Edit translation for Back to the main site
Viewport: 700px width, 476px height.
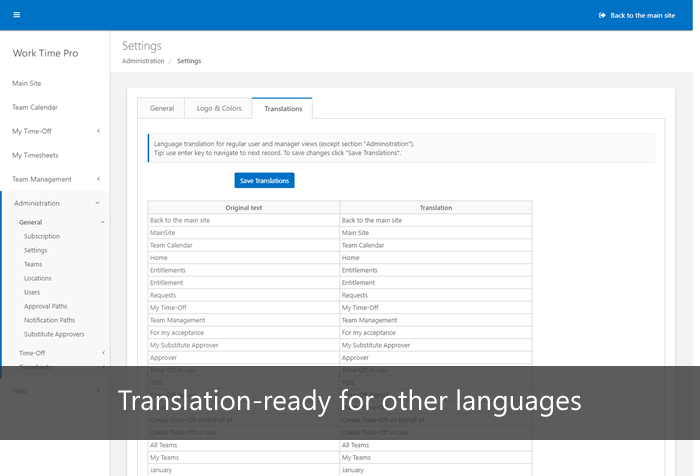[x=436, y=220]
